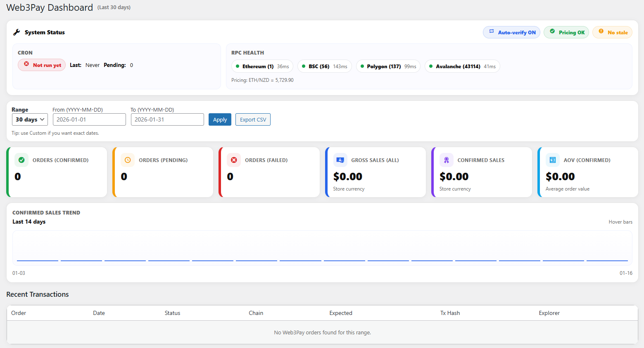Click the Pricing ETH/NZD = 5,729.90 text
The width and height of the screenshot is (644, 348).
coord(262,80)
